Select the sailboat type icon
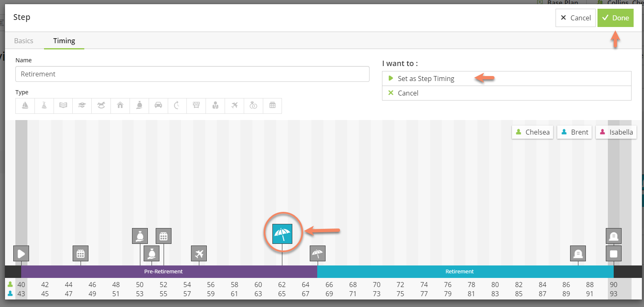Screen dimensions: 644x307 [25, 106]
